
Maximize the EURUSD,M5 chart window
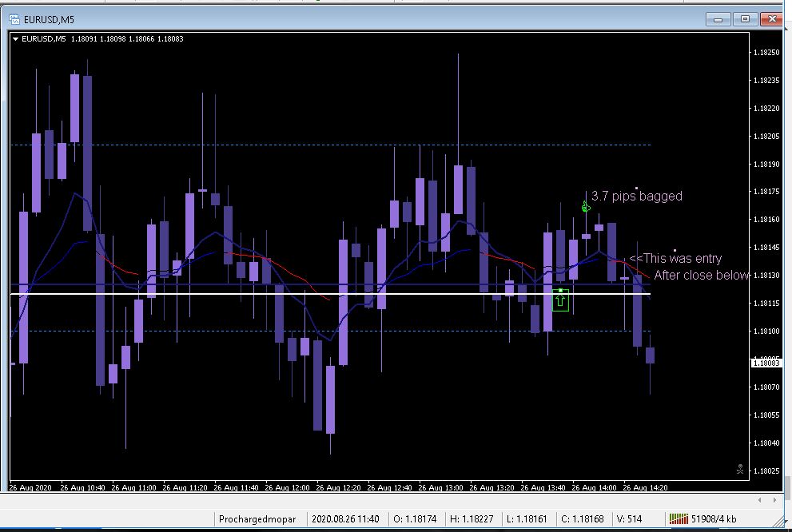[x=745, y=20]
